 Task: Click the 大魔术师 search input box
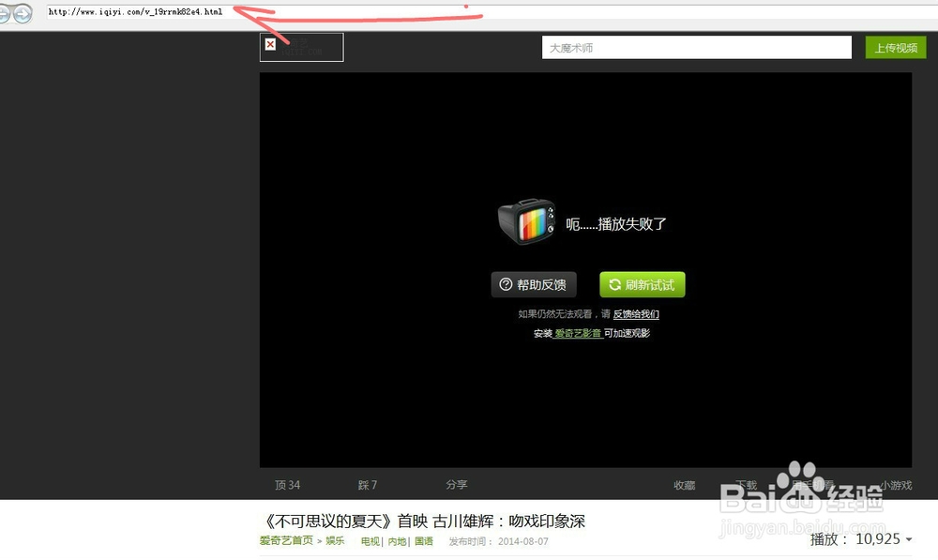(696, 46)
